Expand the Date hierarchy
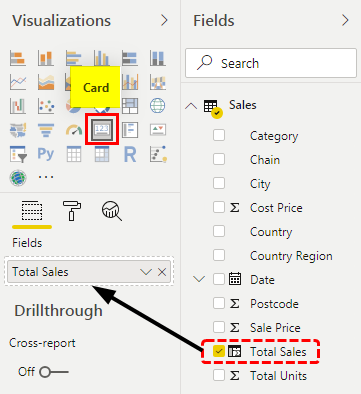 [199, 279]
